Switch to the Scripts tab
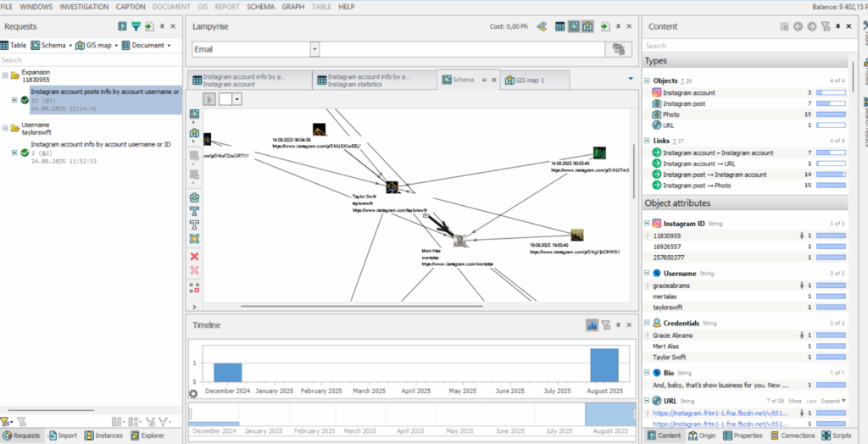Screen dimensions: 868x444 [837, 436]
